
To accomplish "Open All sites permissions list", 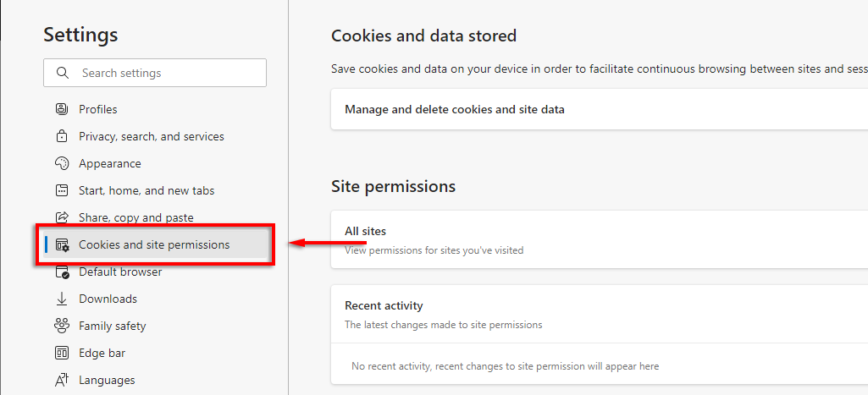I will click(x=365, y=231).
